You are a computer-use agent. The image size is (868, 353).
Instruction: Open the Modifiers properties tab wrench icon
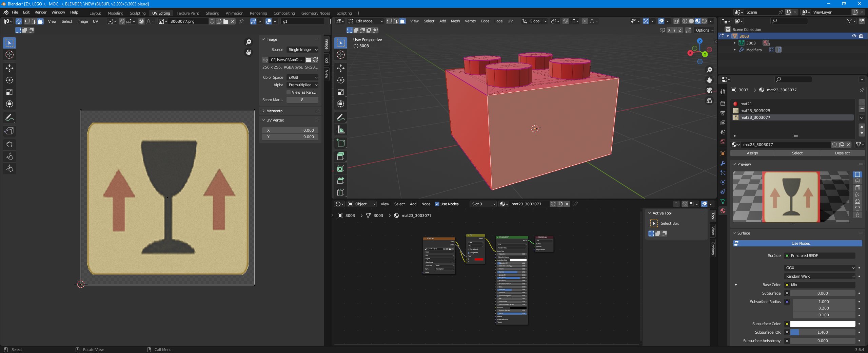pos(723,163)
